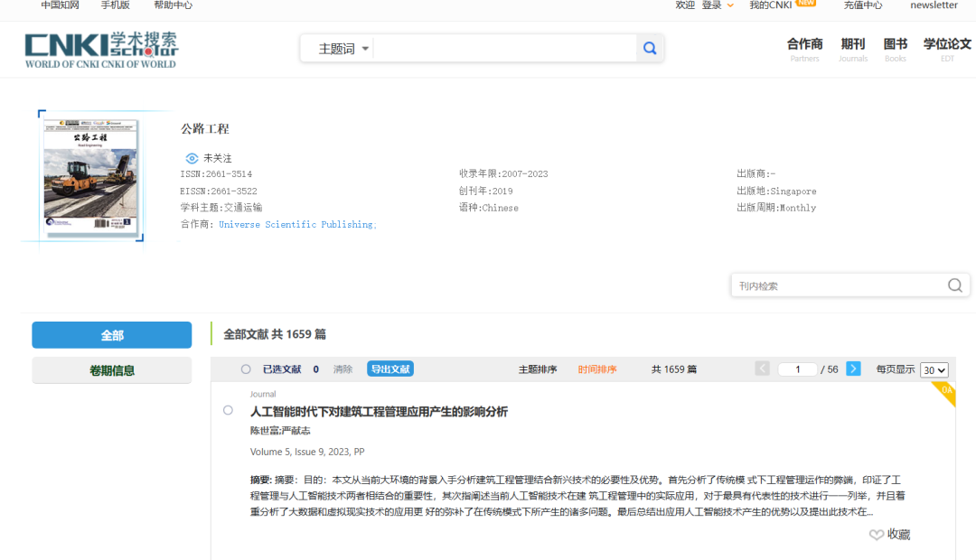
Task: Open 图书 Books menu
Action: tap(895, 50)
